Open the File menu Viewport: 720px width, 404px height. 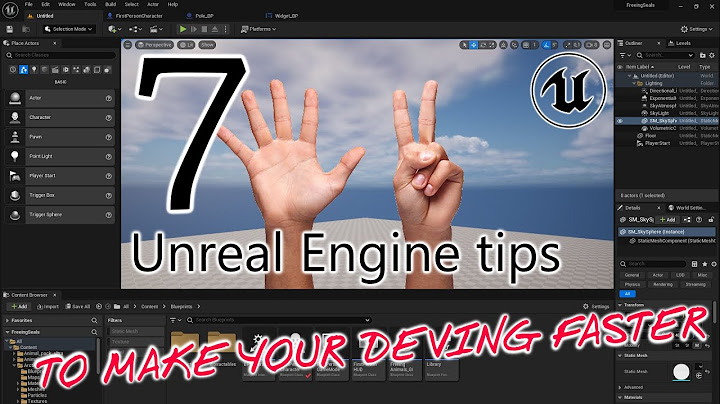[x=28, y=4]
